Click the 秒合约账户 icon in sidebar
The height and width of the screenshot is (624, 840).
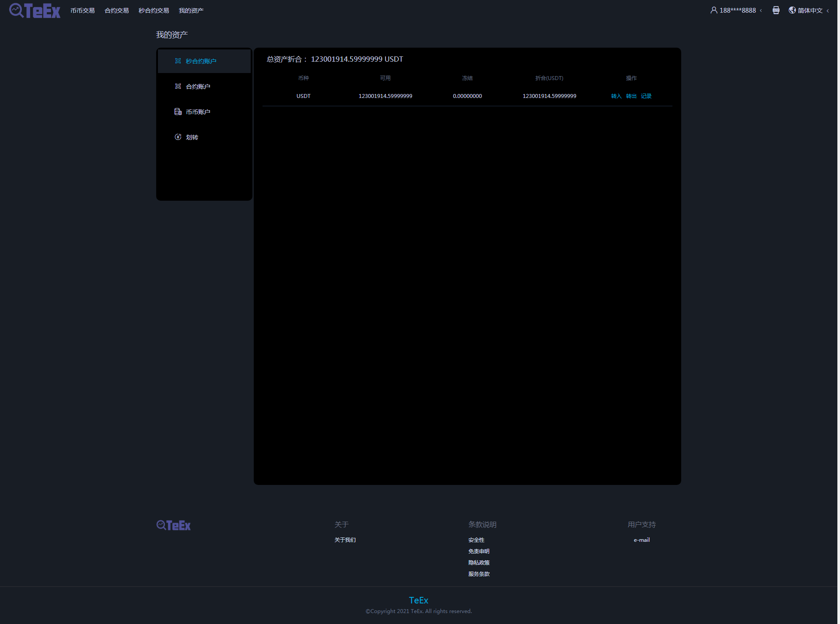pos(178,61)
